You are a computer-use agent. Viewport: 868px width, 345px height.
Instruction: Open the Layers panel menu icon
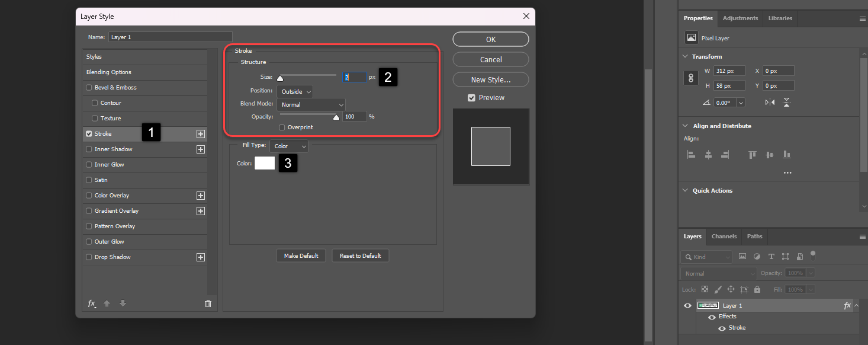coord(862,237)
